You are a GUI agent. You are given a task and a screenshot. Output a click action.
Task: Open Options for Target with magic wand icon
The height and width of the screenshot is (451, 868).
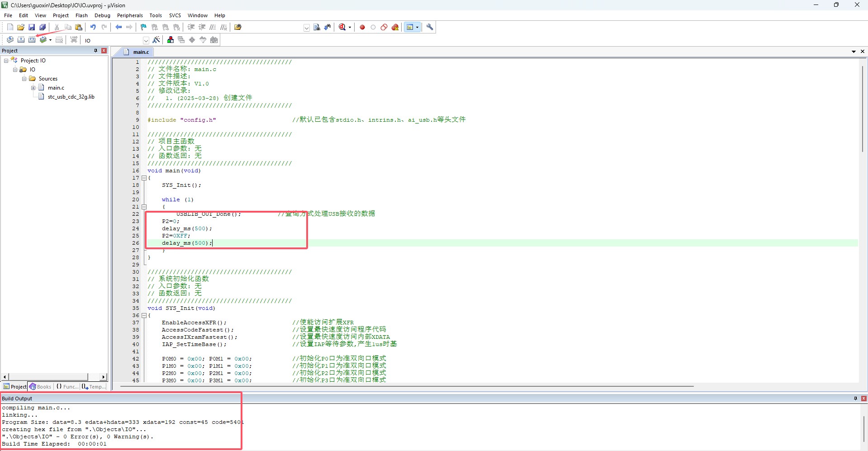156,40
